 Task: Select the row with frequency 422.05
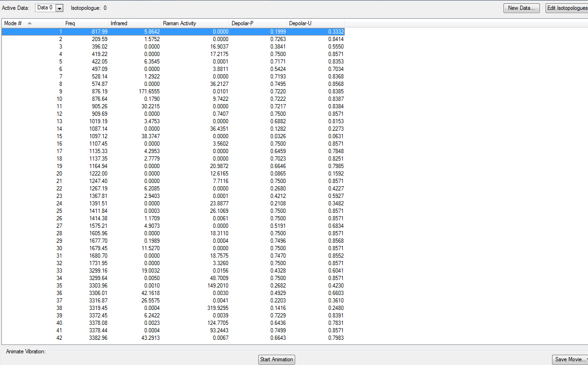pos(173,62)
